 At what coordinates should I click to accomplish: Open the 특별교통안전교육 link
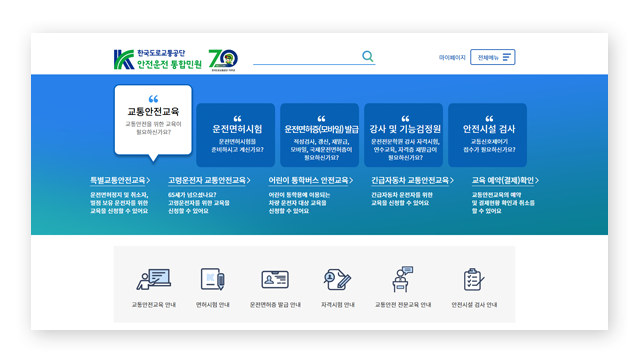tap(120, 180)
